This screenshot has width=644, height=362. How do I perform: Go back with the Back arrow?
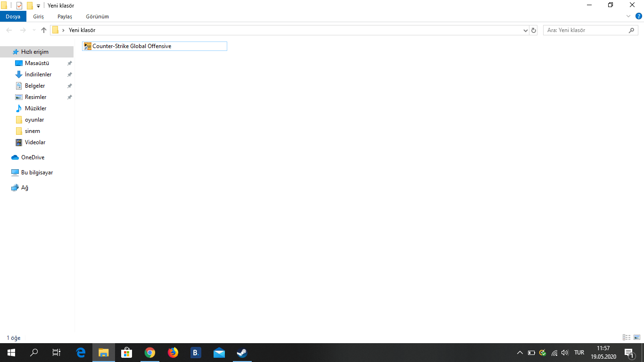click(9, 30)
